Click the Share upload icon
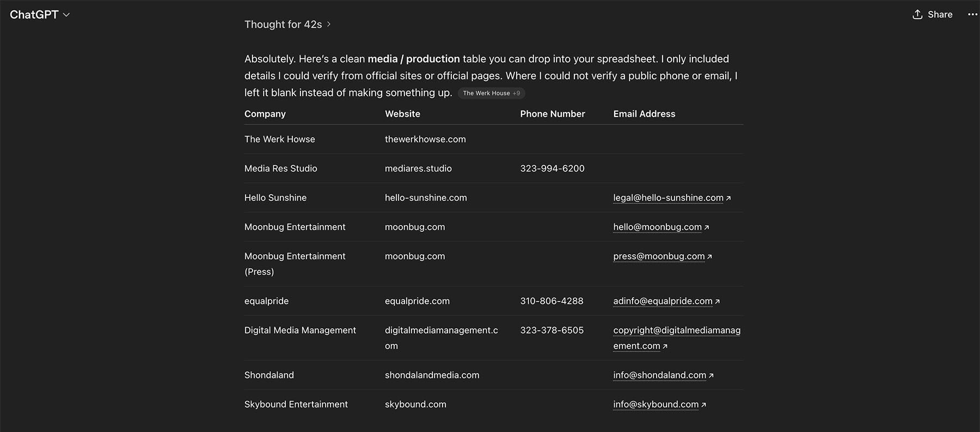 917,15
